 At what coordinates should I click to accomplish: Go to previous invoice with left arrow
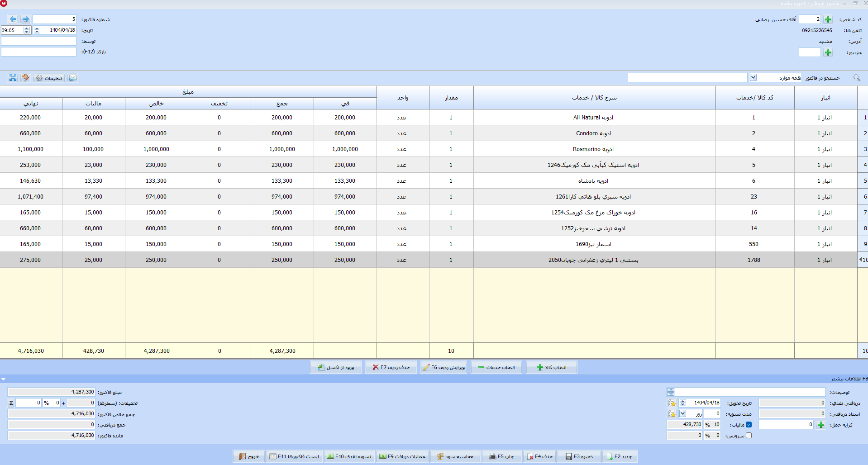pos(13,19)
